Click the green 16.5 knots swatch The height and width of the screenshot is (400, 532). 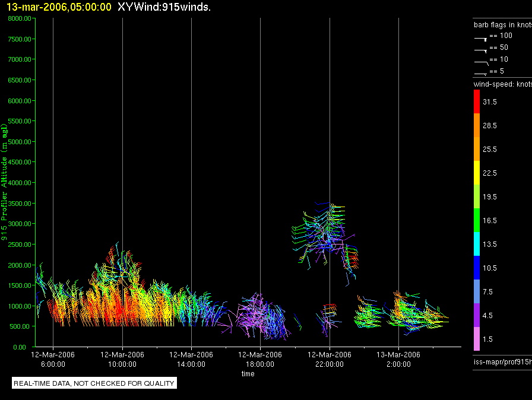(x=477, y=220)
